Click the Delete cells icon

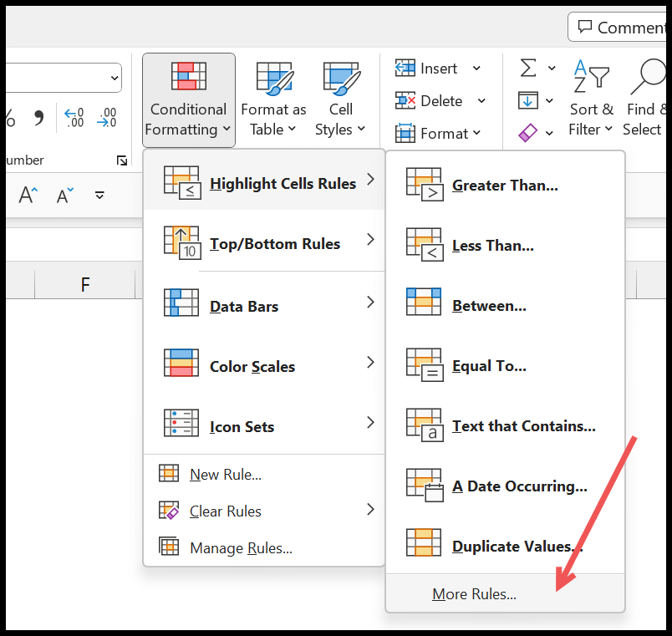[x=405, y=101]
